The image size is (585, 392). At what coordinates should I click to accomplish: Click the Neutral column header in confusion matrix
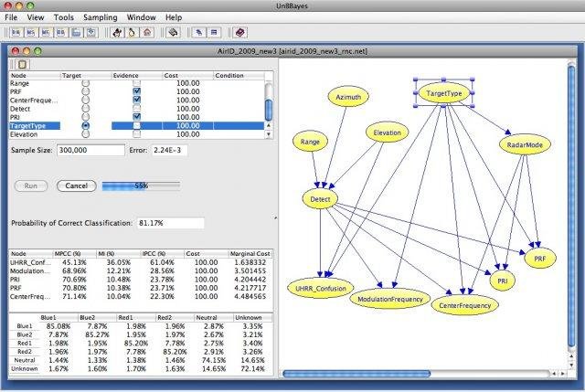[214, 317]
